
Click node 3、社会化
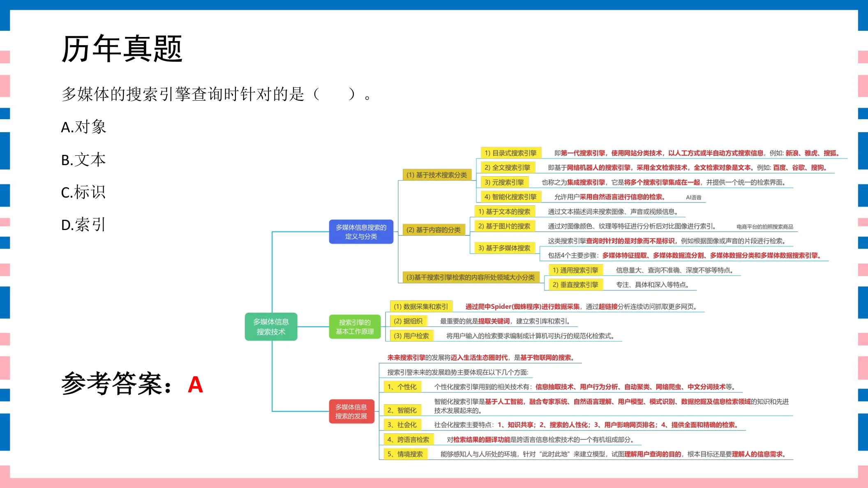[402, 425]
